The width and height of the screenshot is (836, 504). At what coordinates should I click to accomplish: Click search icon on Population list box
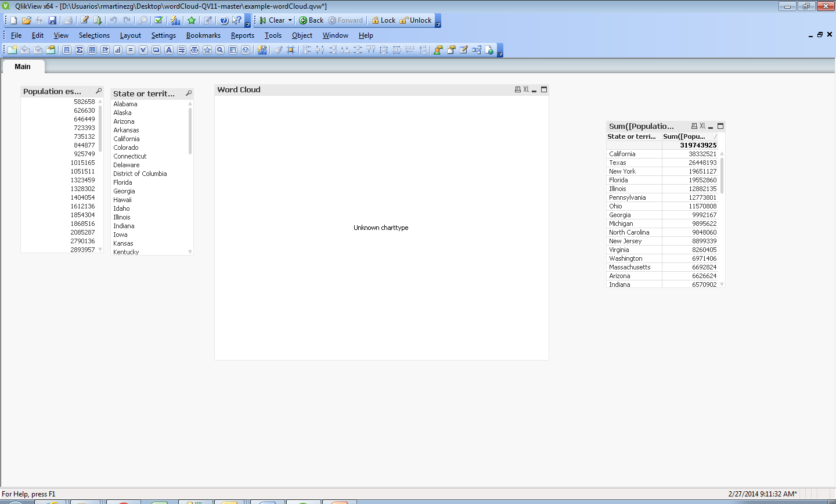(99, 91)
